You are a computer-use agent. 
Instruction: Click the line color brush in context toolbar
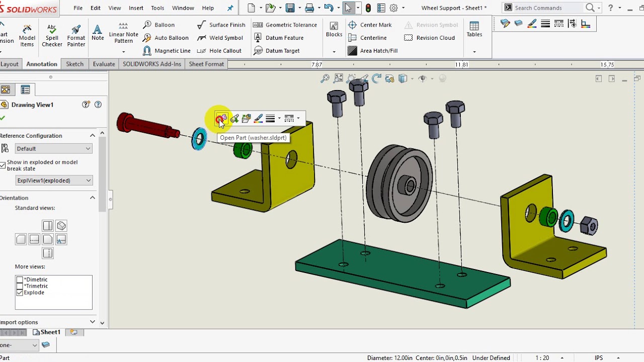pyautogui.click(x=258, y=119)
